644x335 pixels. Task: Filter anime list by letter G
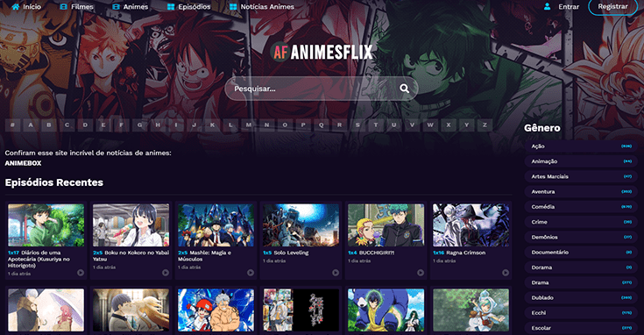[x=139, y=125]
